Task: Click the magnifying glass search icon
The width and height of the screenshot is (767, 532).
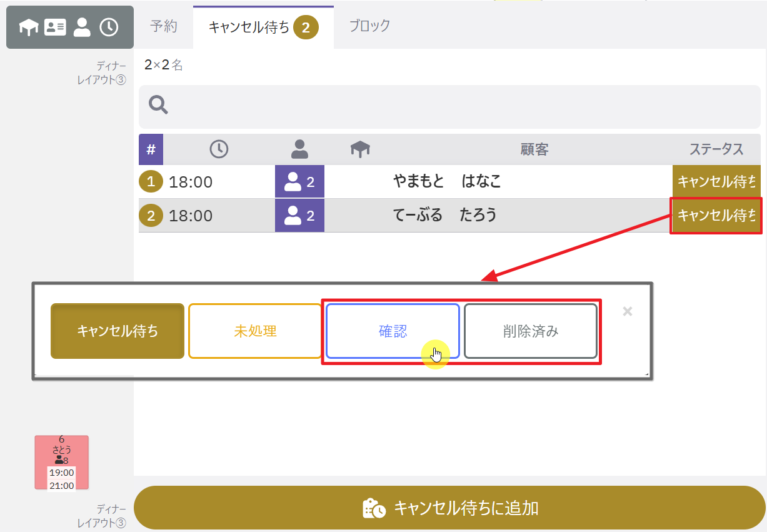Action: pyautogui.click(x=159, y=106)
